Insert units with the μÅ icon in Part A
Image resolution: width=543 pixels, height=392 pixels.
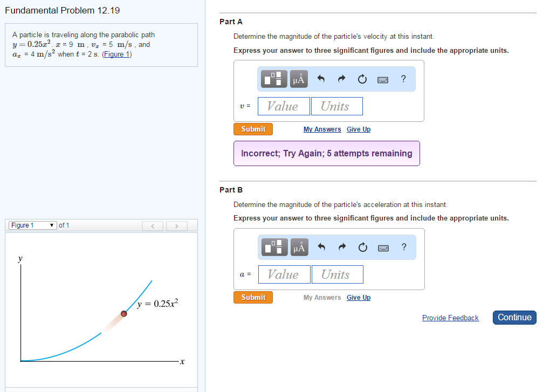(299, 79)
